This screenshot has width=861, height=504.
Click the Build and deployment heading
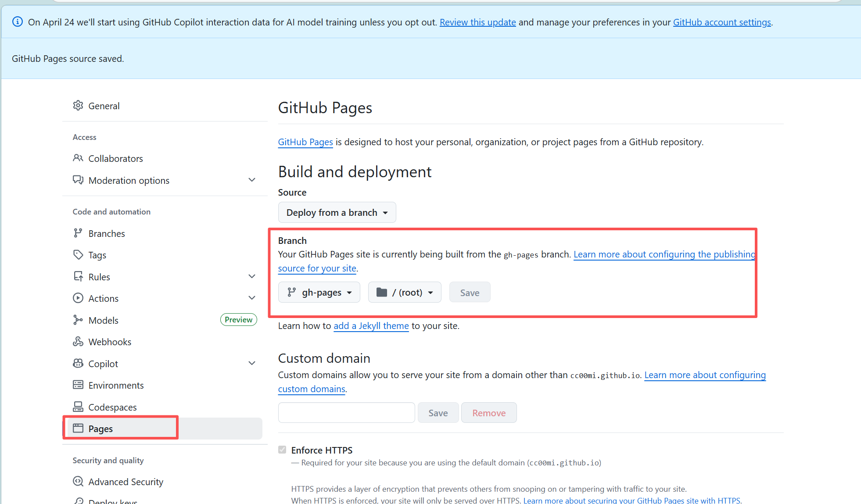[x=355, y=172]
